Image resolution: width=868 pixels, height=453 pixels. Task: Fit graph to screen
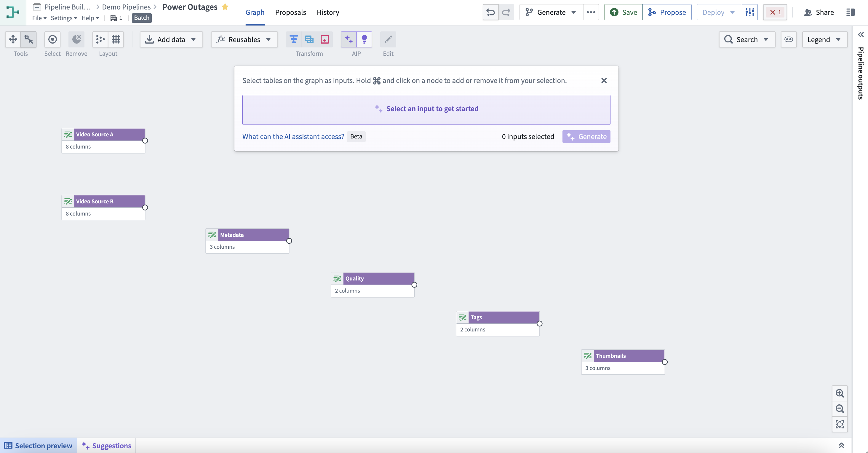click(x=840, y=424)
